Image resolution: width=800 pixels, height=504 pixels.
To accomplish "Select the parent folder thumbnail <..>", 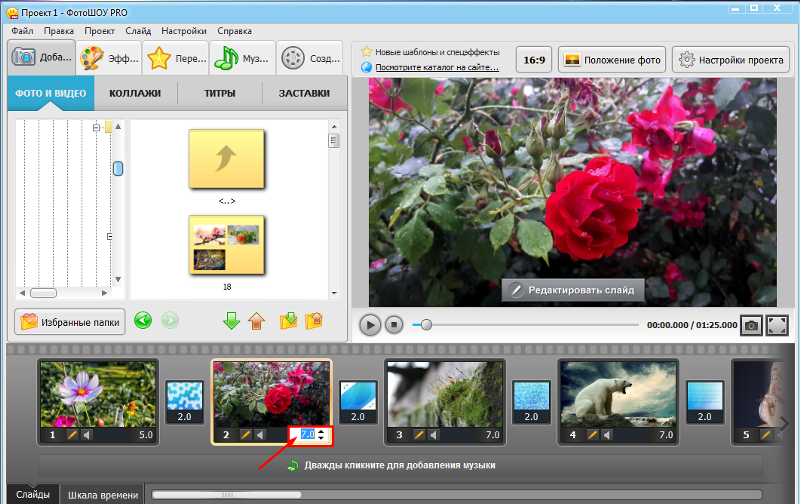I will 227,159.
